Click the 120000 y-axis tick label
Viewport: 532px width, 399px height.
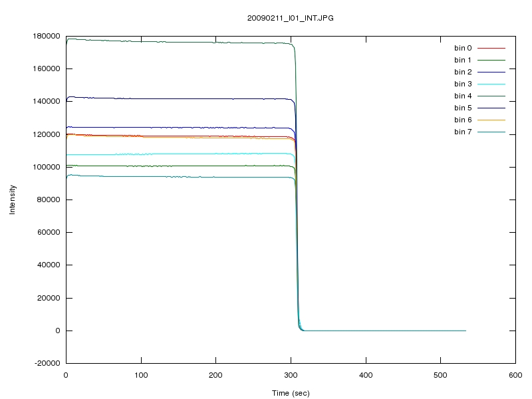point(47,134)
